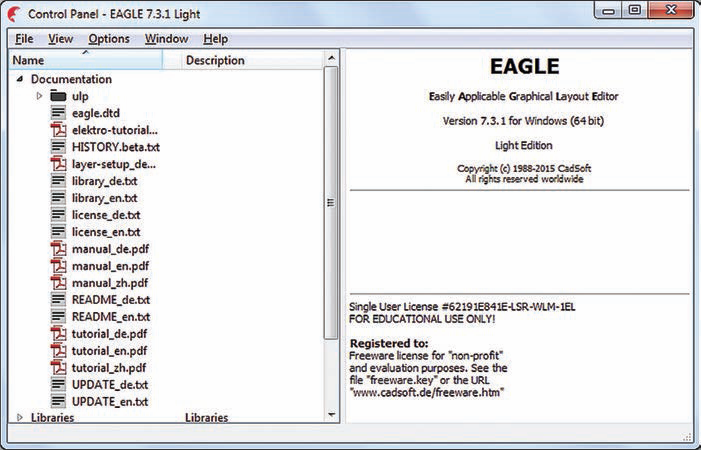
Task: Sort by the Name column header
Action: [85, 60]
